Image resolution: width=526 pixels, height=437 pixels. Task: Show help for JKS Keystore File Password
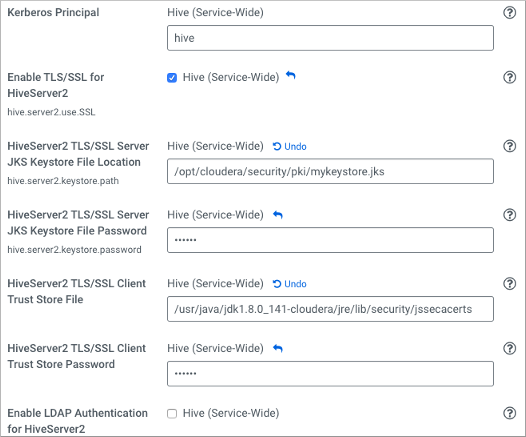click(x=509, y=215)
